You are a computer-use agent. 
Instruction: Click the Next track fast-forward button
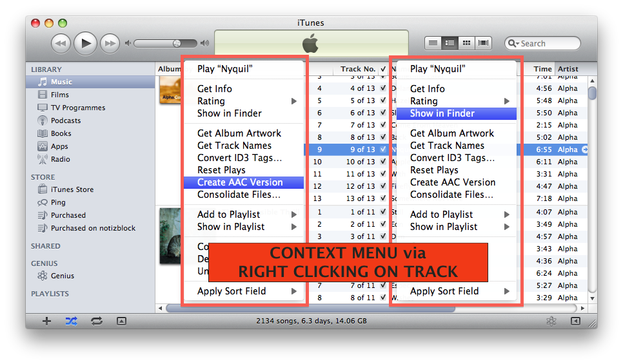click(110, 43)
